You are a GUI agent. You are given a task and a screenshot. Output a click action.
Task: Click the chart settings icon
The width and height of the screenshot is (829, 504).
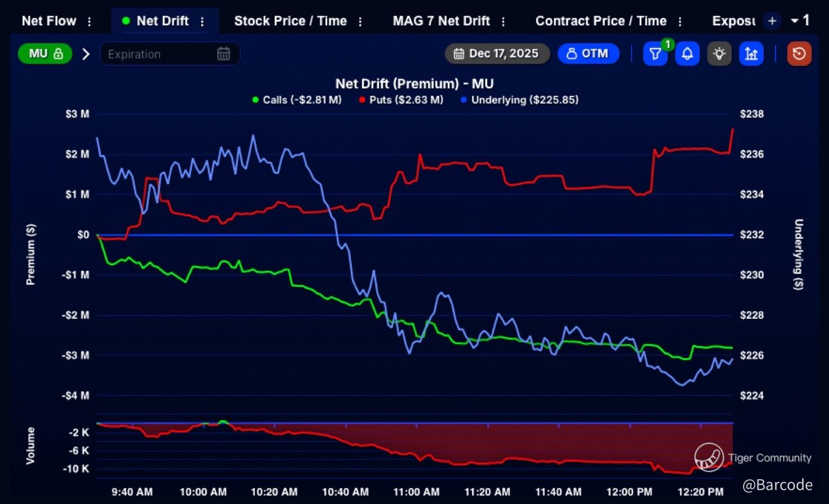[751, 54]
